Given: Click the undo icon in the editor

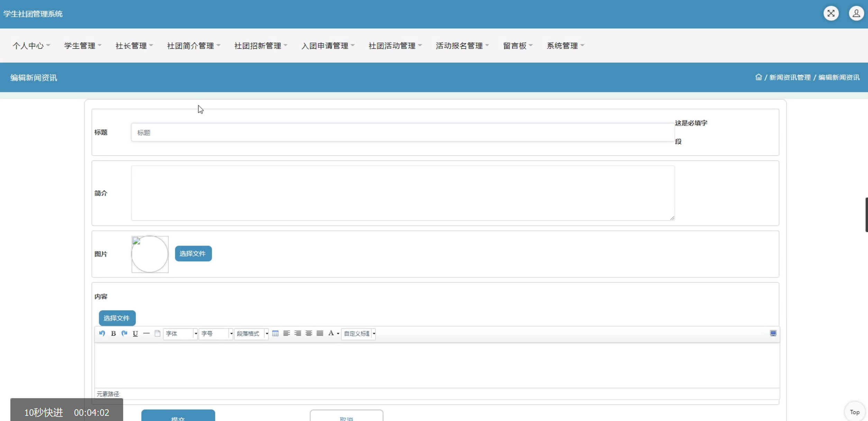Looking at the screenshot, I should pos(102,333).
